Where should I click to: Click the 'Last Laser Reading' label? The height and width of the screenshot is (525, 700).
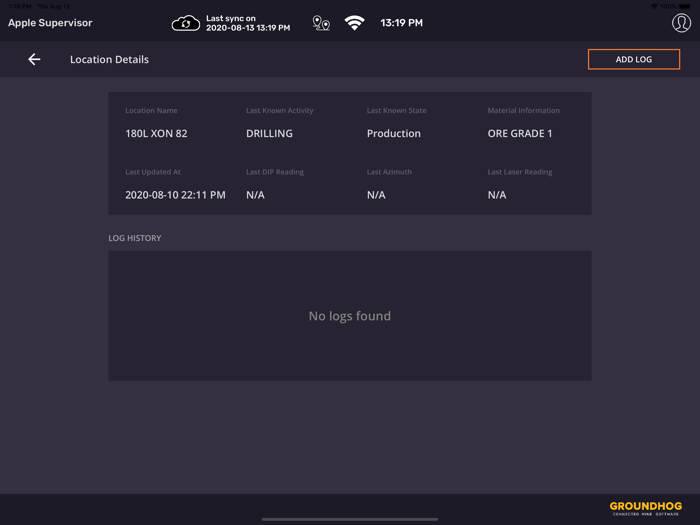[520, 172]
